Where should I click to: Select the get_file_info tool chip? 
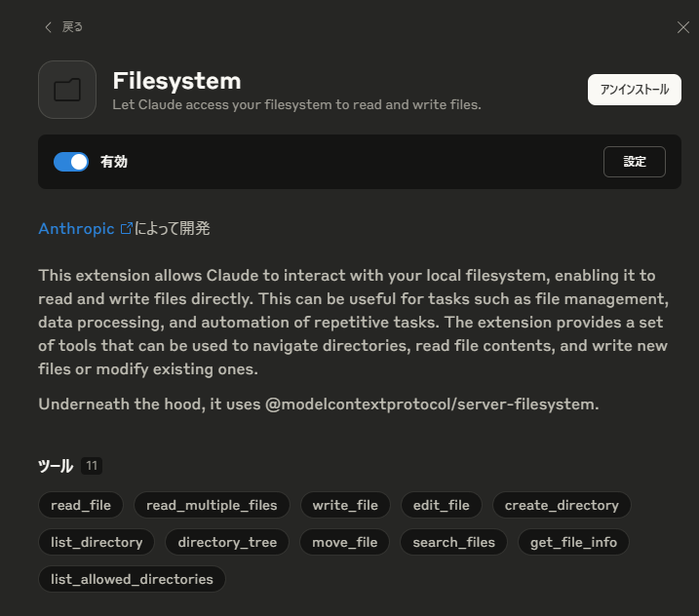[574, 542]
